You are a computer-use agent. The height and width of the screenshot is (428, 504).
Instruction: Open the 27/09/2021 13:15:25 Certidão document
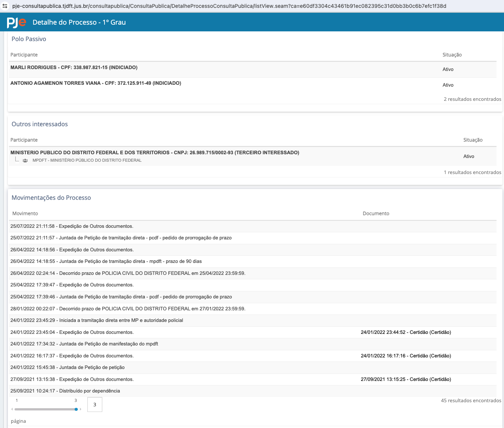pyautogui.click(x=405, y=379)
